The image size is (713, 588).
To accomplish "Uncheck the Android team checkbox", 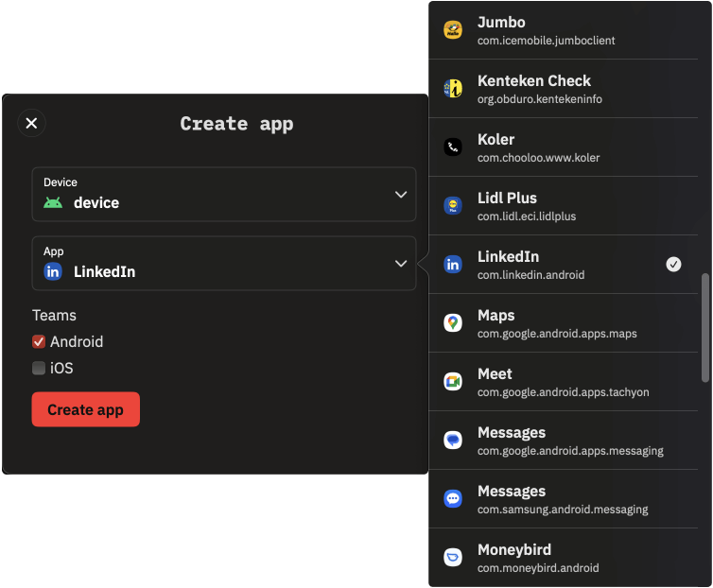I will [39, 341].
